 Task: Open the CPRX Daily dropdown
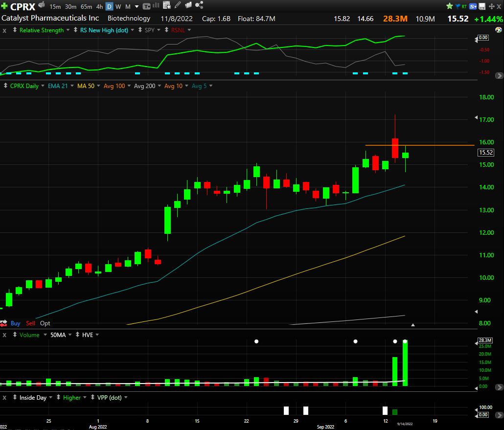[43, 86]
